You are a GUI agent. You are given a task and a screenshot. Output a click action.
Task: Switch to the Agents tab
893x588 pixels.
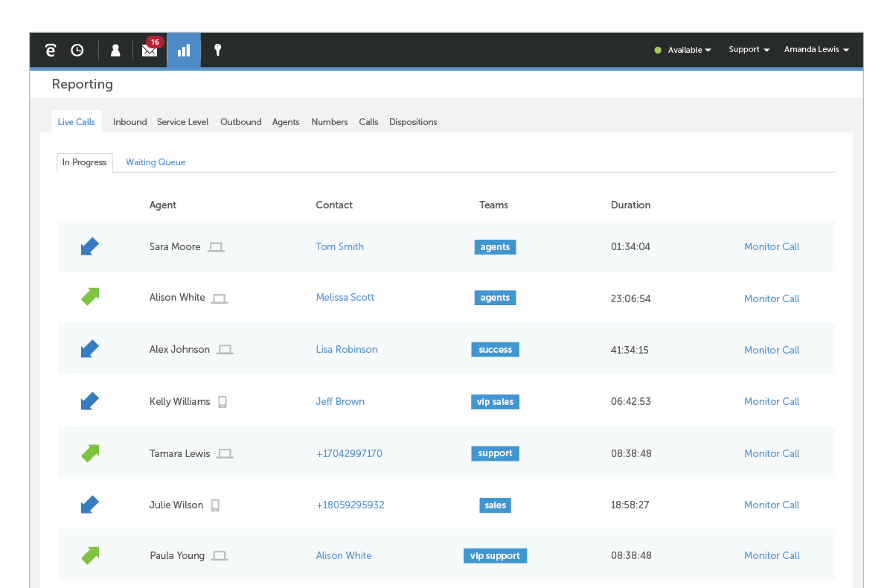click(x=286, y=122)
